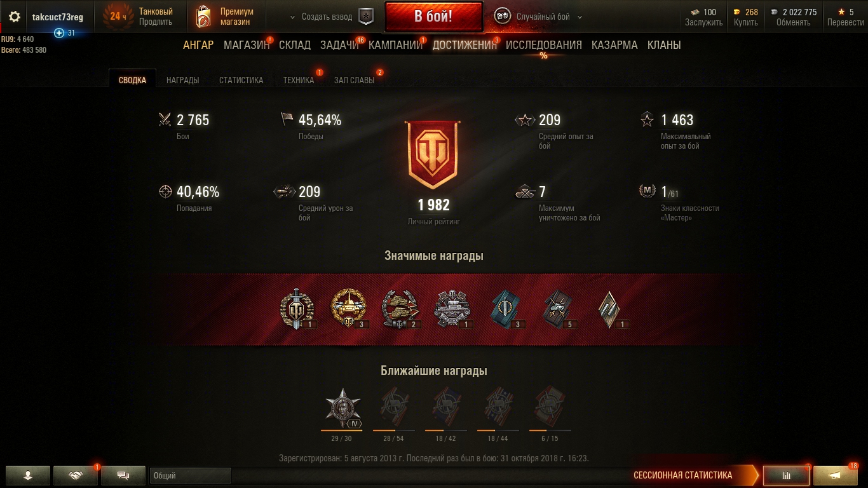
Task: Start battle with В бой! button
Action: click(433, 17)
